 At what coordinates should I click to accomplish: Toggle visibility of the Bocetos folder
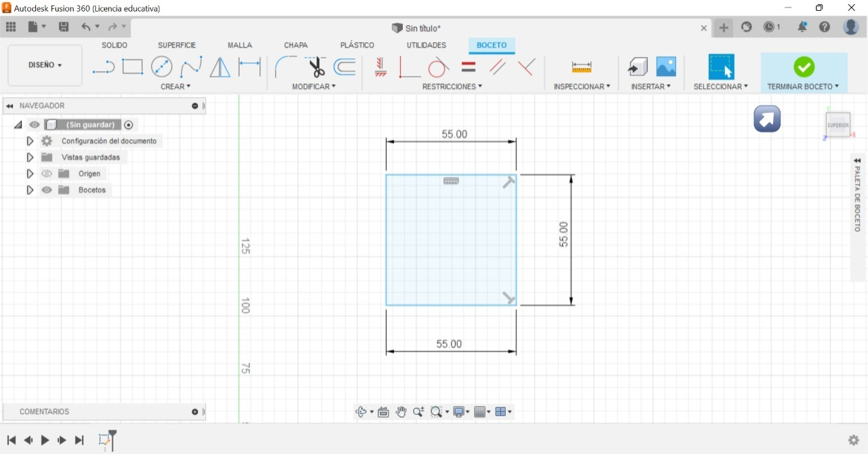(x=47, y=190)
